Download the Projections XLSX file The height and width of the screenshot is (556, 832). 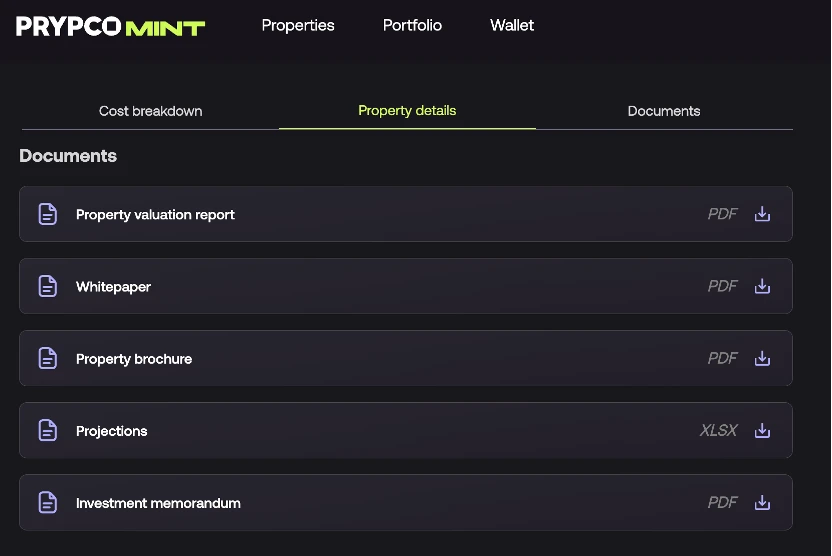pyautogui.click(x=762, y=430)
